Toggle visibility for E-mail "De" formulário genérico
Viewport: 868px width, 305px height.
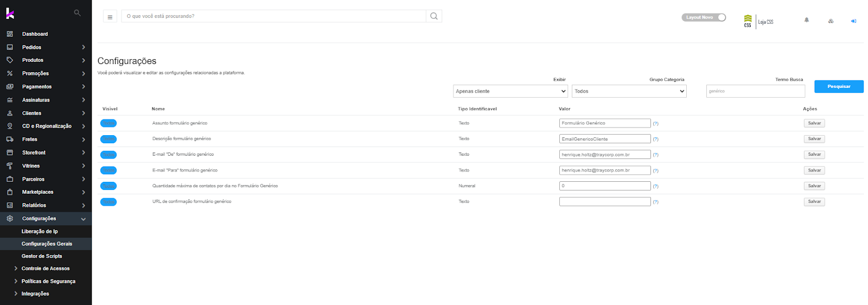[x=108, y=155]
